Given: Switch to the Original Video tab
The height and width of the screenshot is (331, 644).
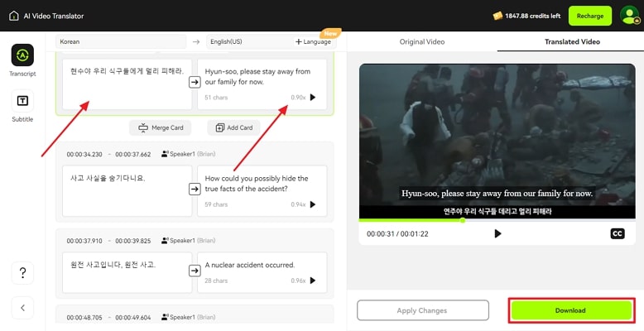Looking at the screenshot, I should (422, 41).
